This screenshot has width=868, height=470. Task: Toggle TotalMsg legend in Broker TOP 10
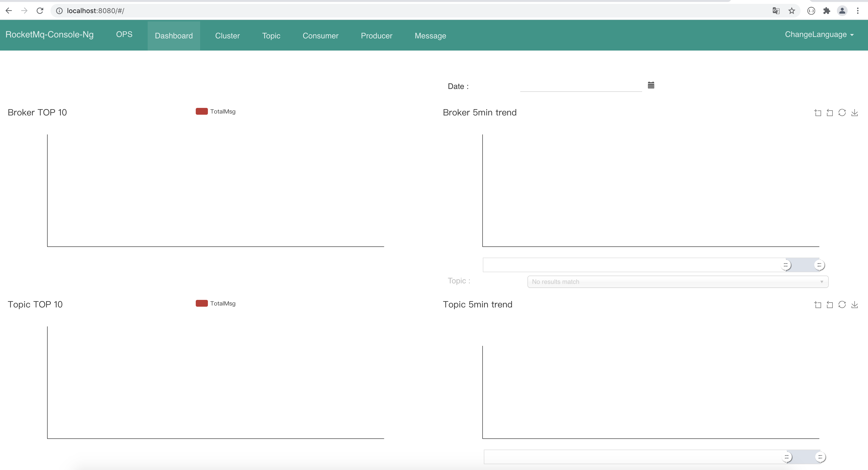pos(216,112)
